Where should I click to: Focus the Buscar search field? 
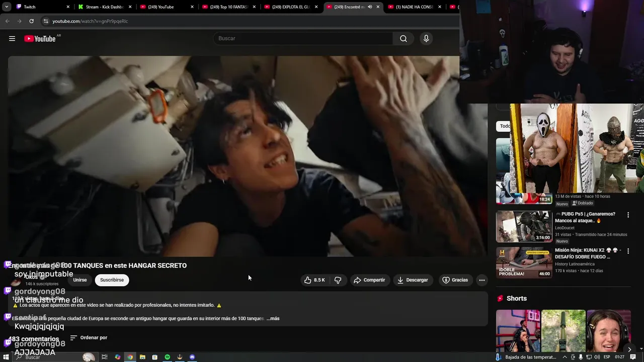coord(304,39)
